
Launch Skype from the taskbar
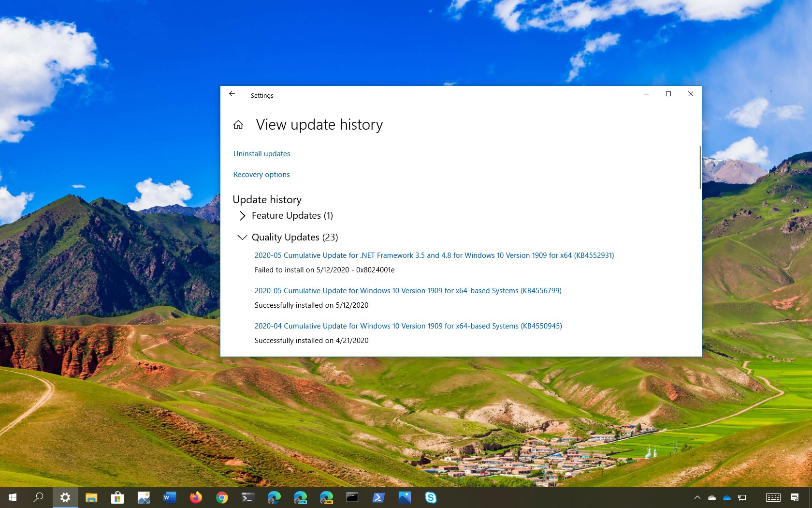tap(430, 497)
